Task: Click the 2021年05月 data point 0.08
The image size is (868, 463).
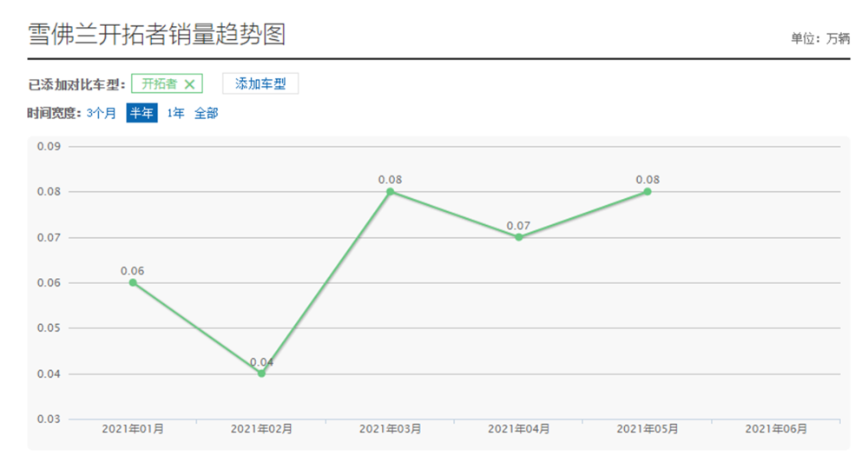Action: click(x=648, y=192)
